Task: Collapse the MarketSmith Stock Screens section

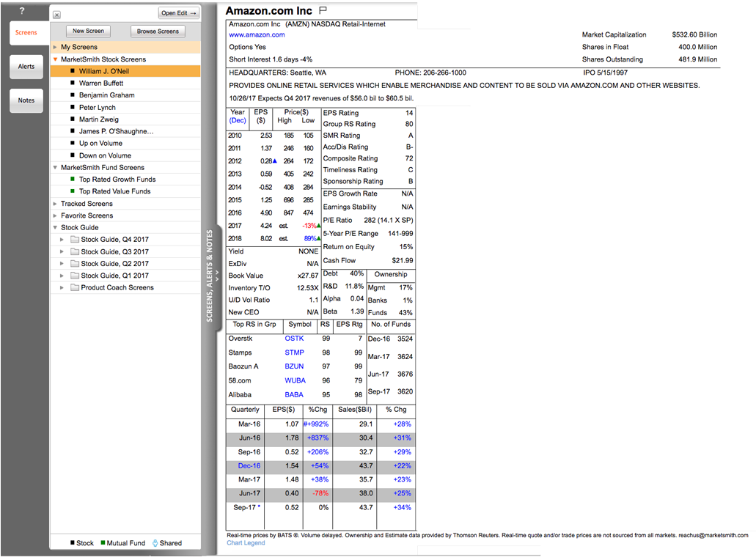Action: (55, 59)
